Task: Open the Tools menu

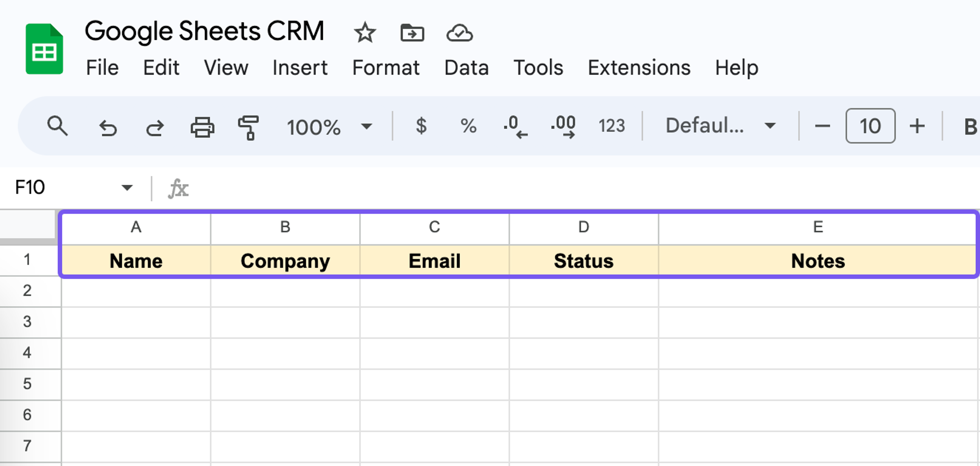Action: (x=538, y=68)
